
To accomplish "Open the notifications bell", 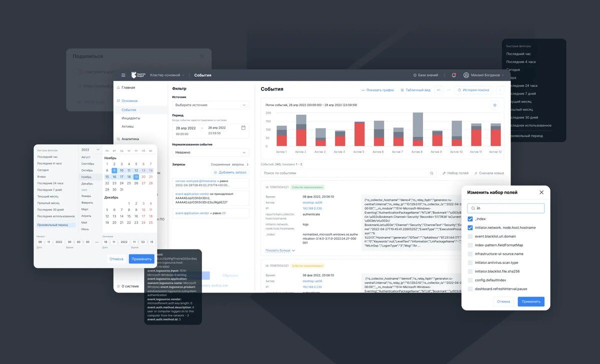I will (x=453, y=75).
